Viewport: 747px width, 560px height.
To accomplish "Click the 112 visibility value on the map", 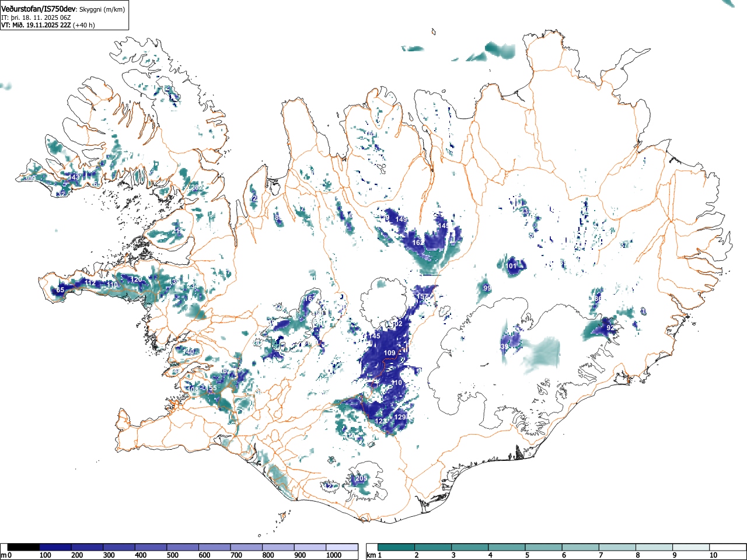I will pos(90,283).
